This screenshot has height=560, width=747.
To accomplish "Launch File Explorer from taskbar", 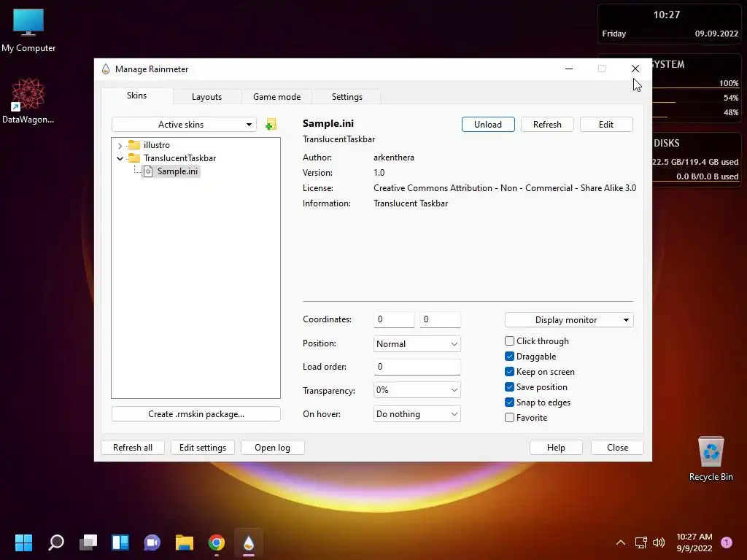I will pos(185,542).
